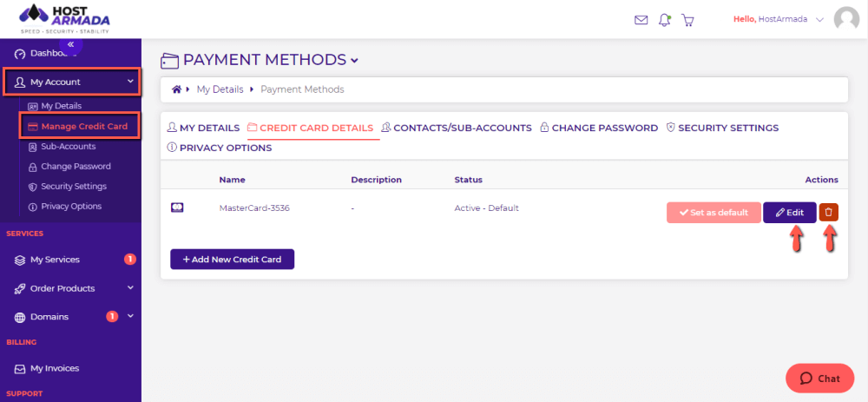Open the Chat widget button
The width and height of the screenshot is (868, 402).
point(820,379)
